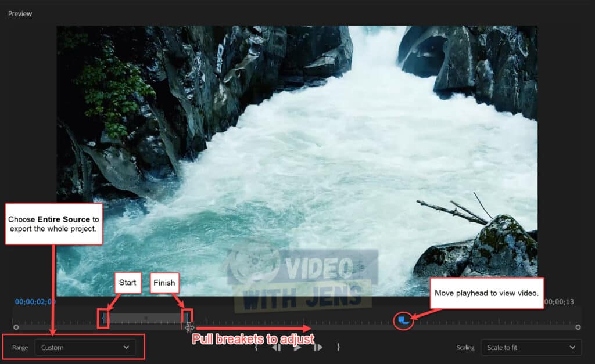Click the waterfall video preview frame
The width and height of the screenshot is (595, 364).
[297, 161]
